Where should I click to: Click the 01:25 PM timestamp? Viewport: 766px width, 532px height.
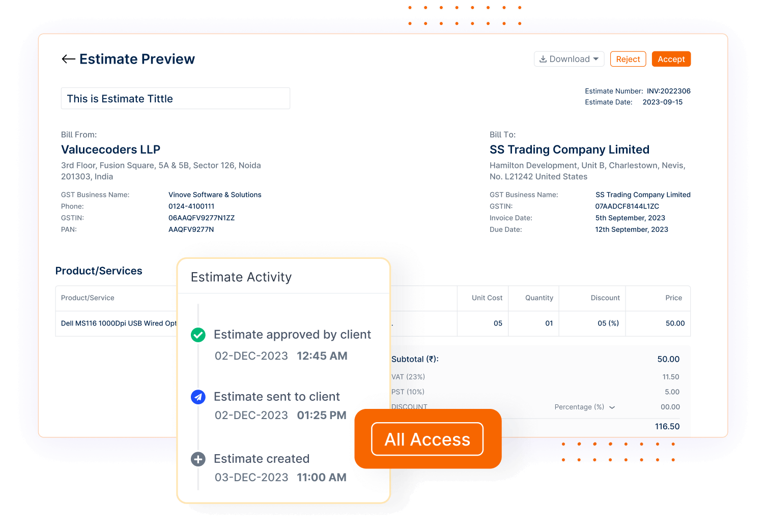point(322,416)
